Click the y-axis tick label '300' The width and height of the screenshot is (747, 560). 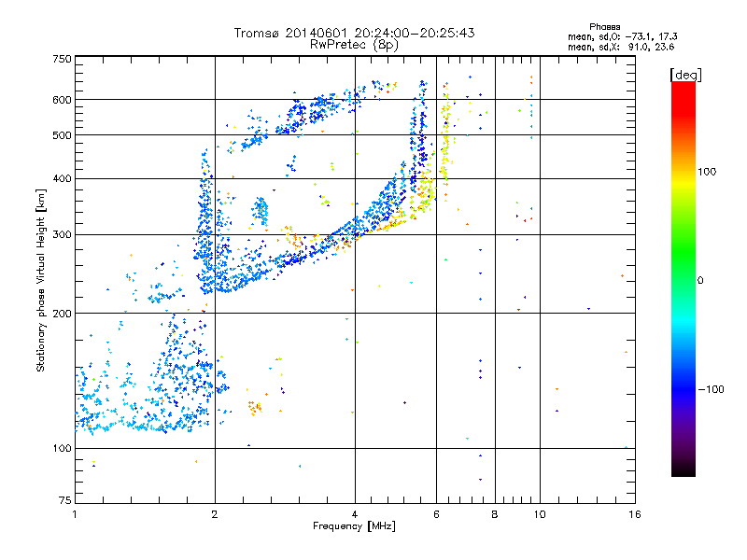pyautogui.click(x=62, y=235)
